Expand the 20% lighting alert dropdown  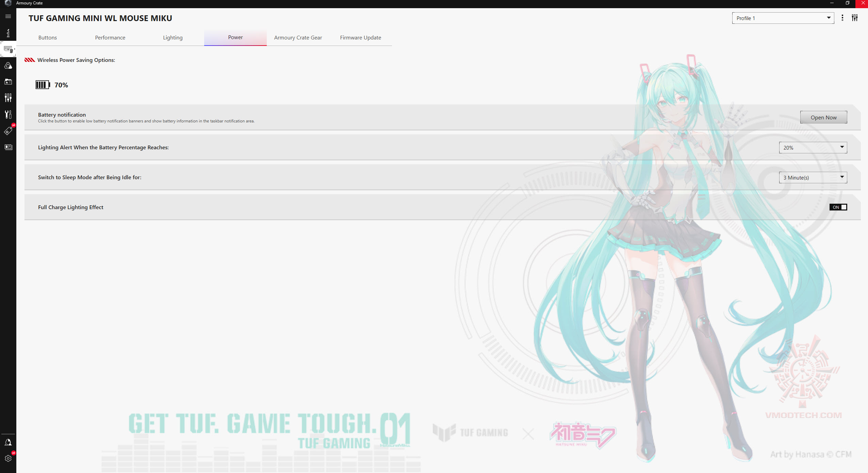(813, 148)
